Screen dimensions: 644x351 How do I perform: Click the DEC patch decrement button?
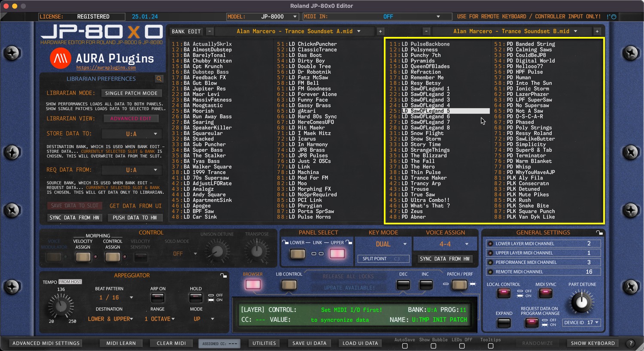click(x=403, y=284)
